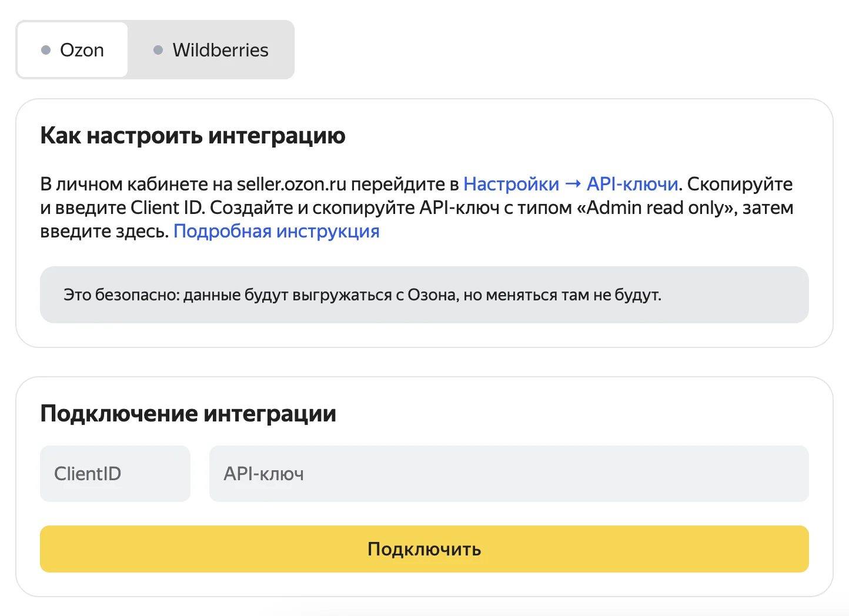Click the yellow Подключить button
849x616 pixels.
point(424,549)
